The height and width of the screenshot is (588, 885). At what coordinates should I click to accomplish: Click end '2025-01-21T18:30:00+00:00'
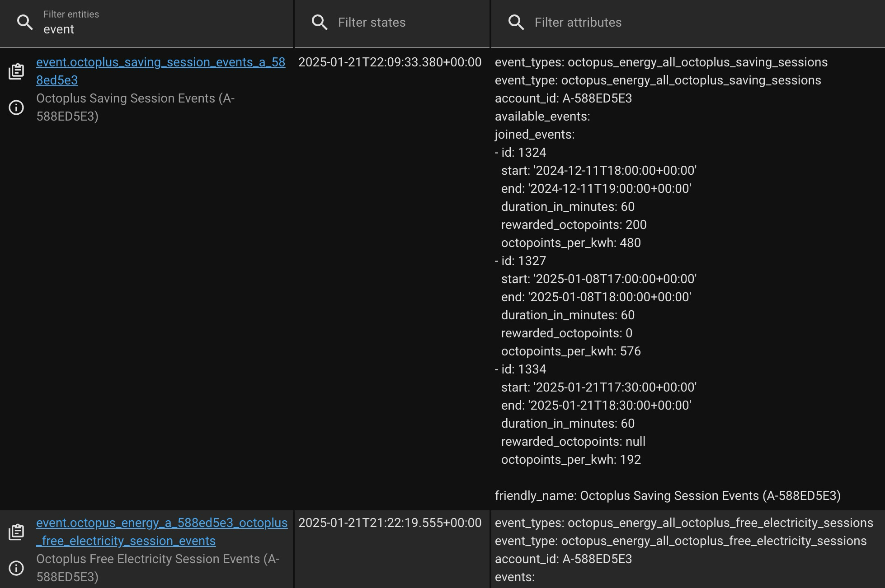point(596,406)
